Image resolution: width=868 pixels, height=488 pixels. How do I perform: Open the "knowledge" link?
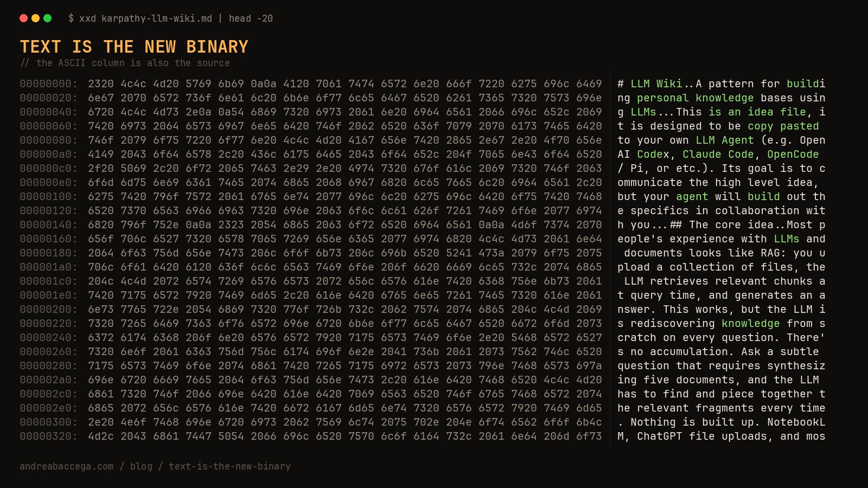751,324
